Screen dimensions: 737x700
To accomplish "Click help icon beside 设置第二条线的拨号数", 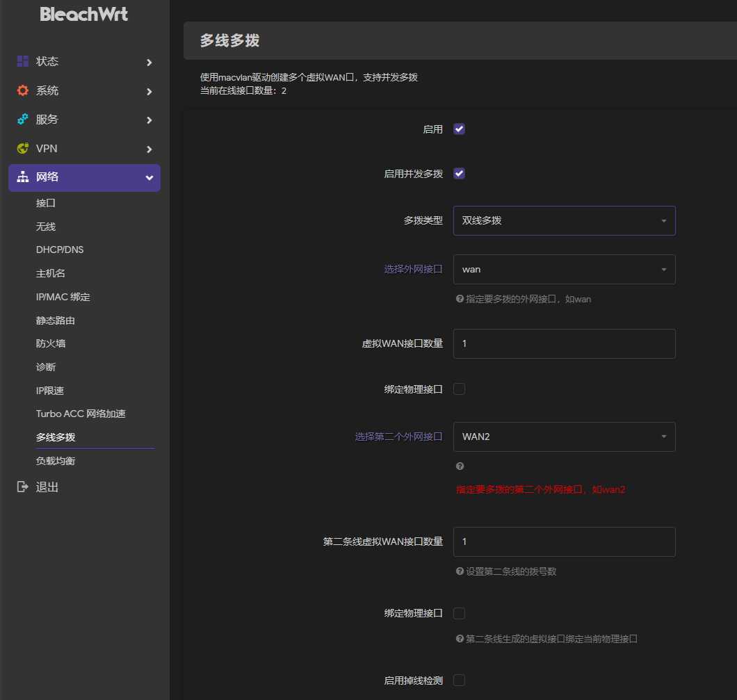I will tap(460, 571).
